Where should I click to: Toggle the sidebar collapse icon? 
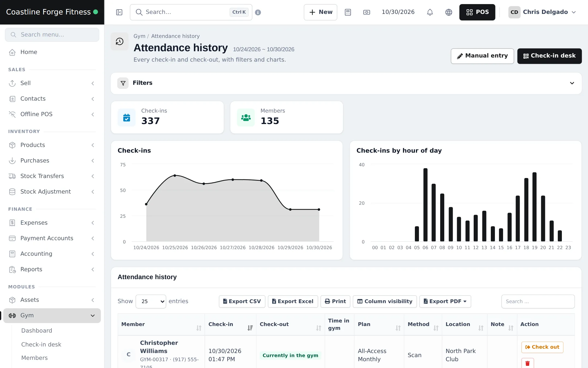(x=119, y=12)
